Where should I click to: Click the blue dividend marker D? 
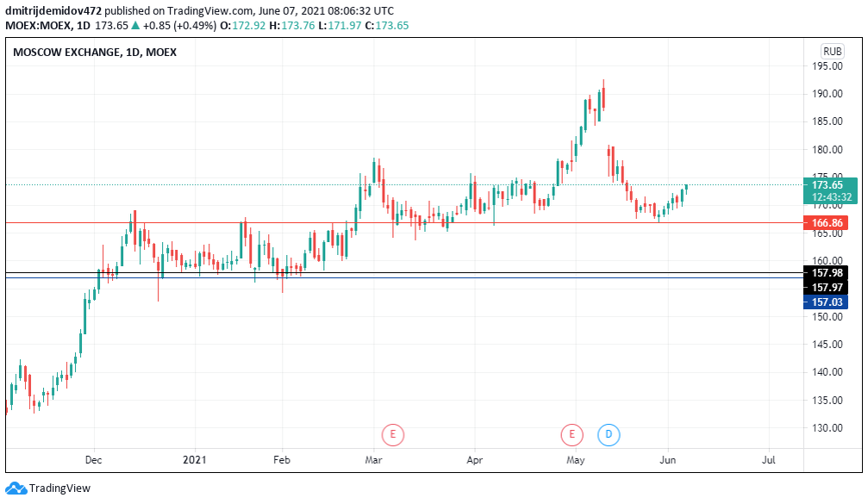coord(609,435)
